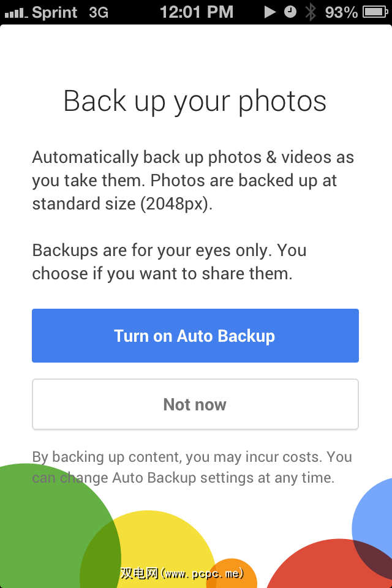Tap the backup costs disclaimer text

point(192,467)
